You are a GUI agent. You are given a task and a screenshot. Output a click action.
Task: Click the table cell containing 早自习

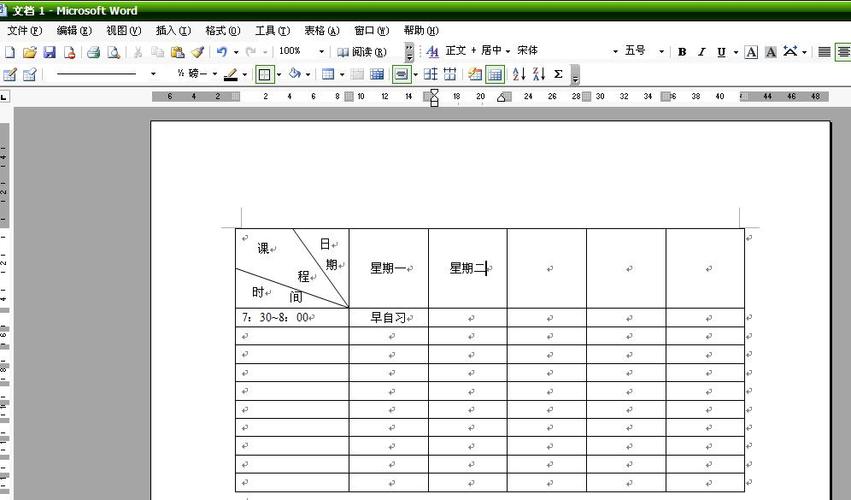(389, 318)
